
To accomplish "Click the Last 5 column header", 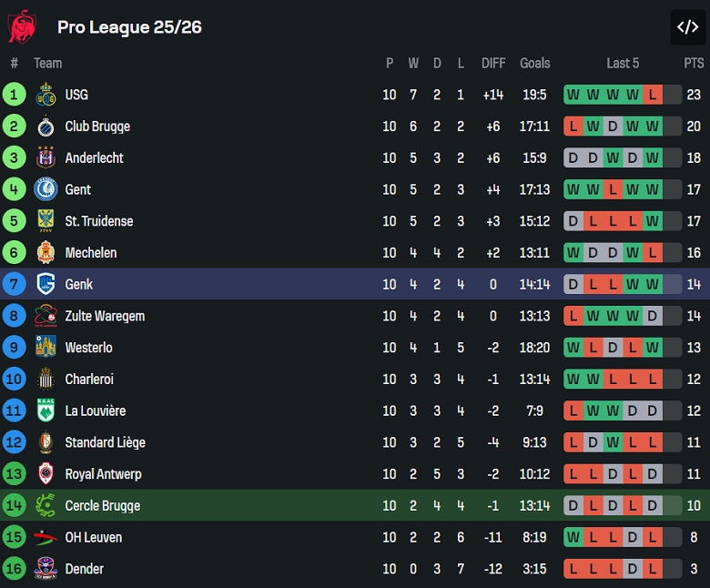I will coord(623,63).
